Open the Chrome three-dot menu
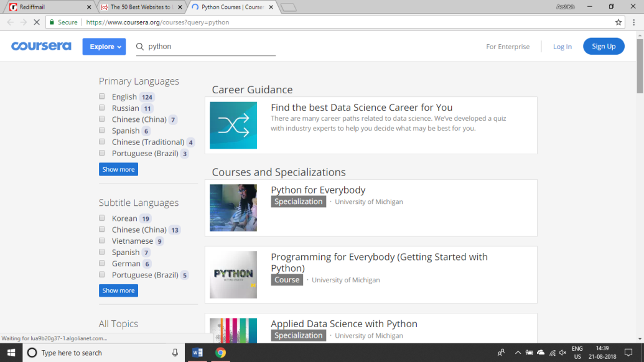The image size is (644, 362). tap(633, 22)
